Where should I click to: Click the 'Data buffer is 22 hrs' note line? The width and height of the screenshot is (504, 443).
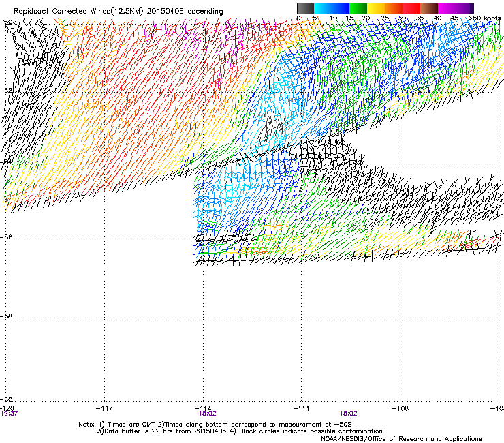[240, 431]
